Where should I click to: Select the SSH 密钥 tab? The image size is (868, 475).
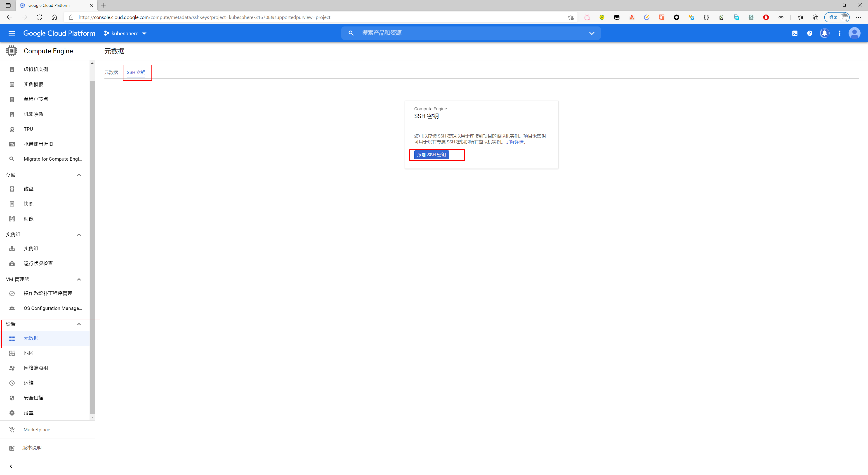136,72
